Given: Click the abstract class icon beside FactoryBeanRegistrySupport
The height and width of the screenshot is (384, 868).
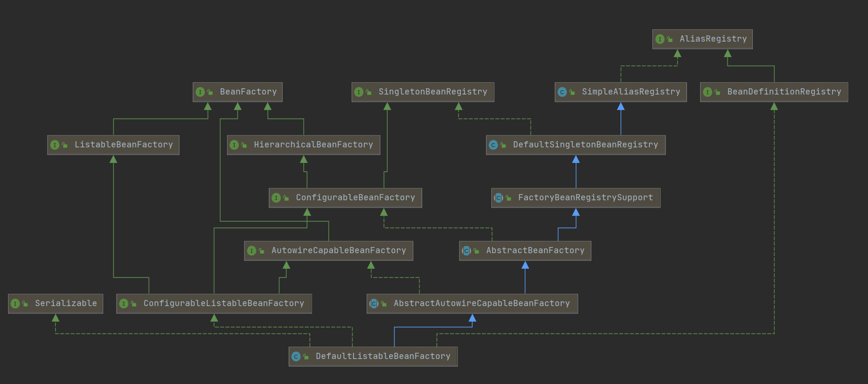Looking at the screenshot, I should coord(498,198).
